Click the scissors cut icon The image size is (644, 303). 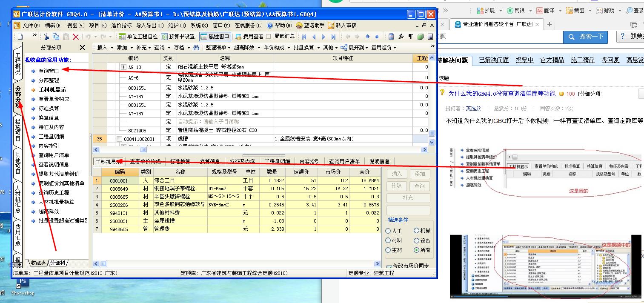(x=46, y=37)
